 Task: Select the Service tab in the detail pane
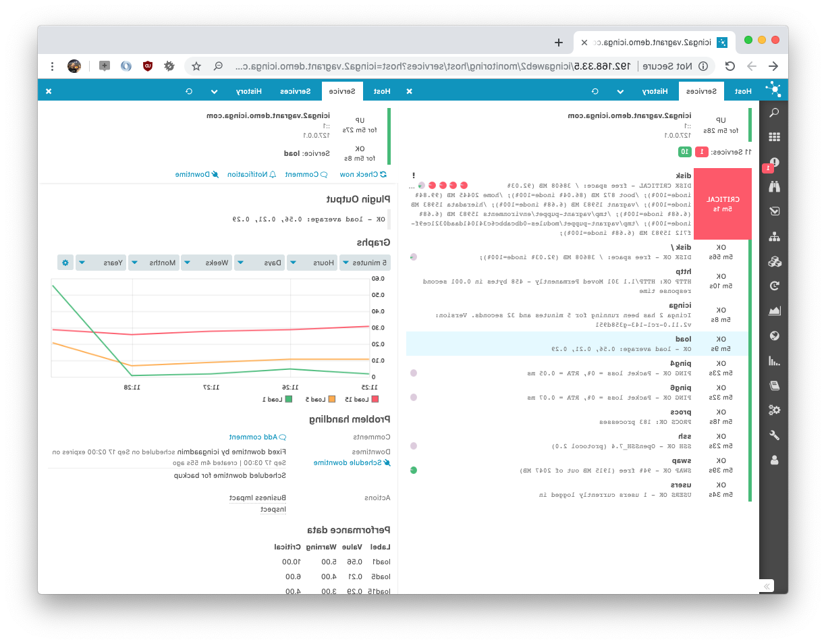(341, 91)
